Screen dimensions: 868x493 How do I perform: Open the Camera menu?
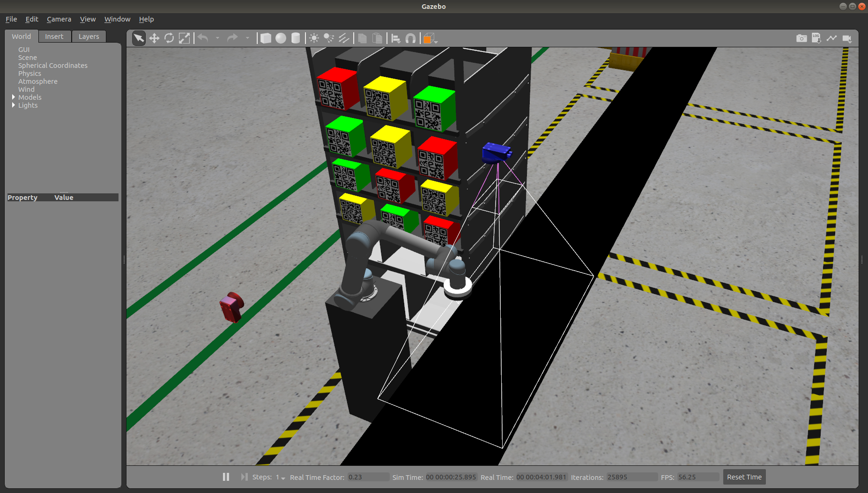click(x=59, y=19)
